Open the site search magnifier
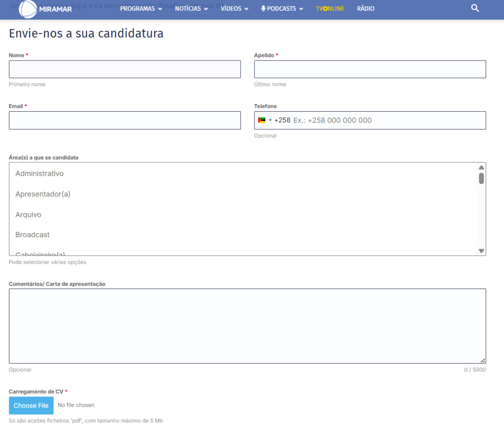 click(x=474, y=8)
